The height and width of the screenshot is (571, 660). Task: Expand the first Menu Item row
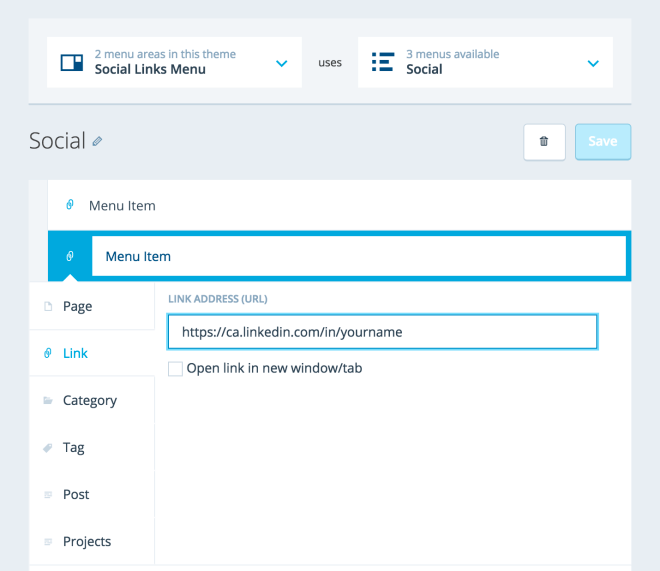click(x=340, y=205)
